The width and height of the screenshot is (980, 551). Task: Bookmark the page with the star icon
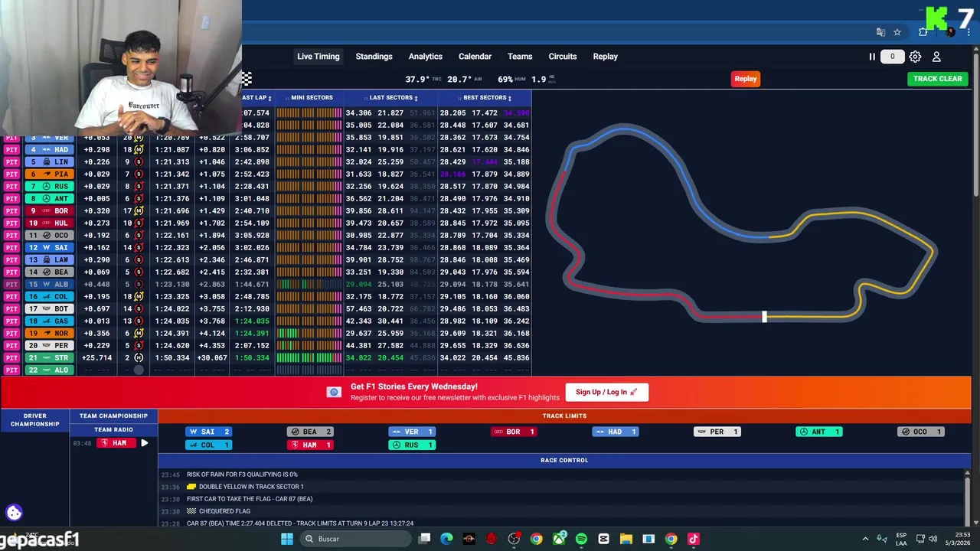[x=897, y=32]
